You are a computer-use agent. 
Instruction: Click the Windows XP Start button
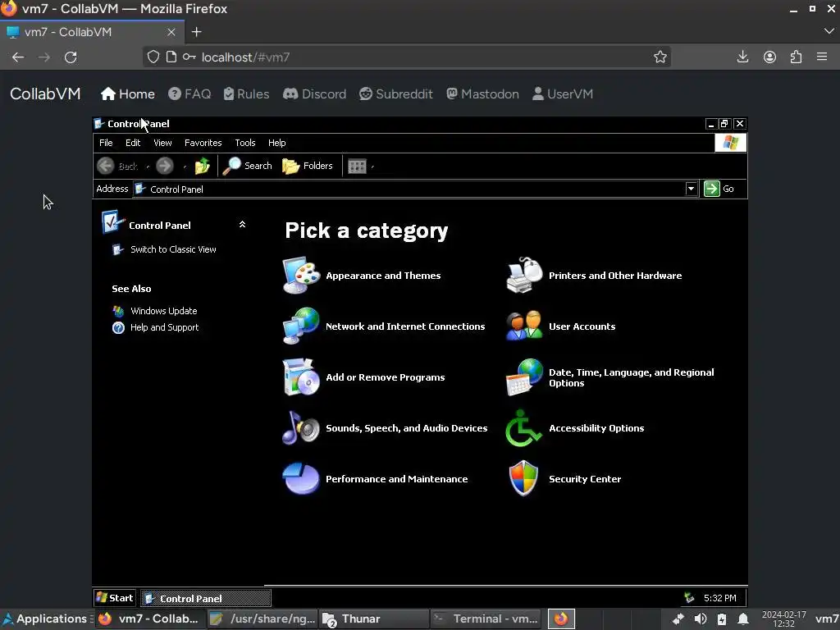[x=115, y=598]
